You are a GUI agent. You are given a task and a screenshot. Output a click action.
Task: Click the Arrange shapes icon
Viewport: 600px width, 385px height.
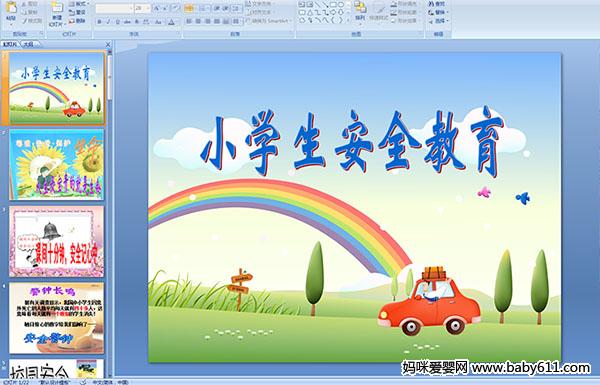(x=360, y=10)
